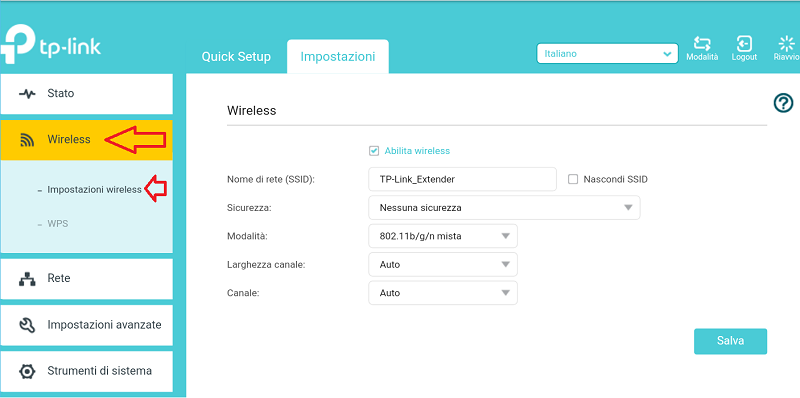Select the Wireless menu section
The image size is (800, 398).
click(x=87, y=140)
